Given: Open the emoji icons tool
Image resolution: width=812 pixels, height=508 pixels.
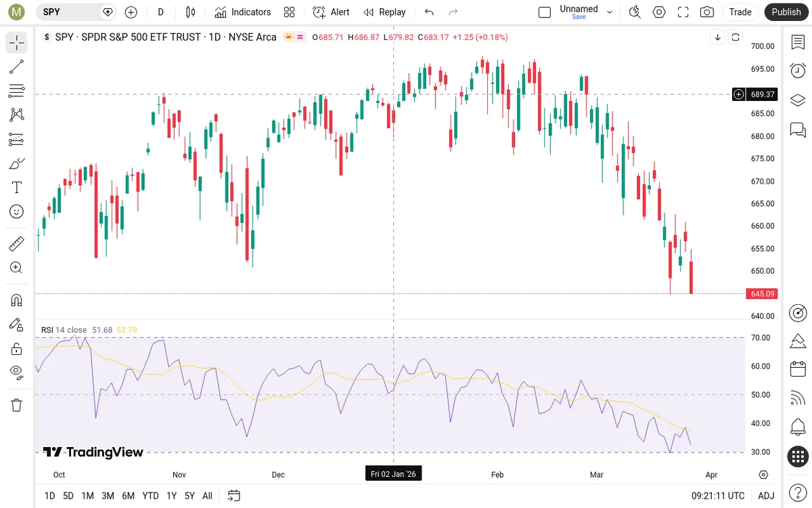Looking at the screenshot, I should (x=17, y=211).
